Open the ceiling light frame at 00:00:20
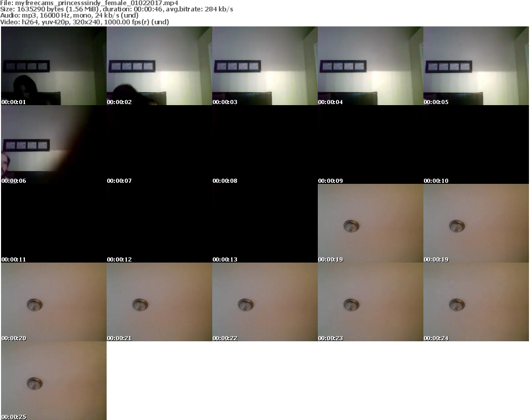This screenshot has width=530, height=420. (54, 302)
